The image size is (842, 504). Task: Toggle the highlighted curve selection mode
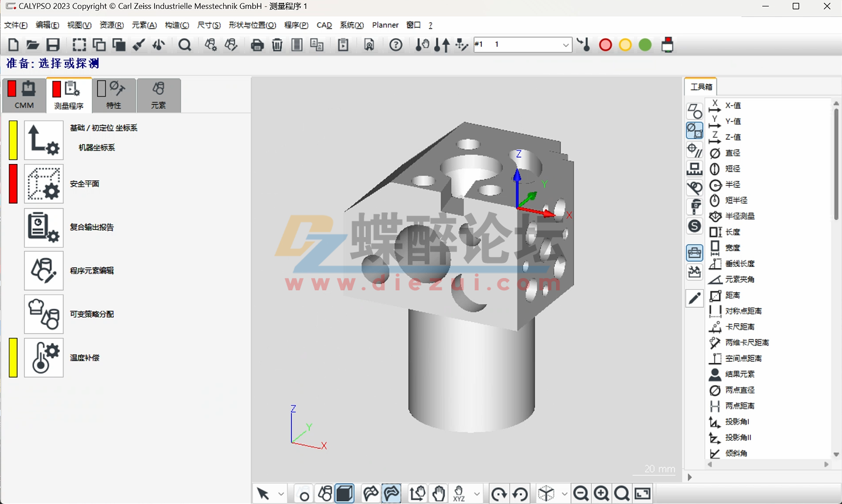pos(391,493)
